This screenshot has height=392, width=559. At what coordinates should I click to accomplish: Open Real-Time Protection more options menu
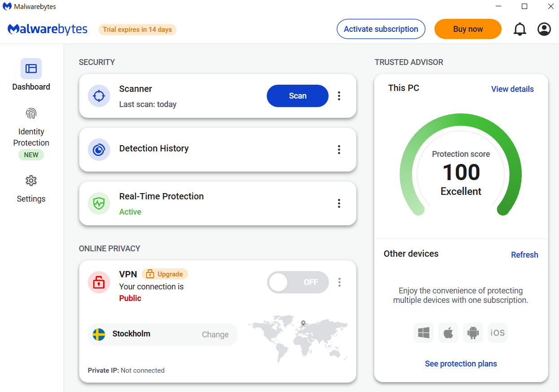coord(339,203)
